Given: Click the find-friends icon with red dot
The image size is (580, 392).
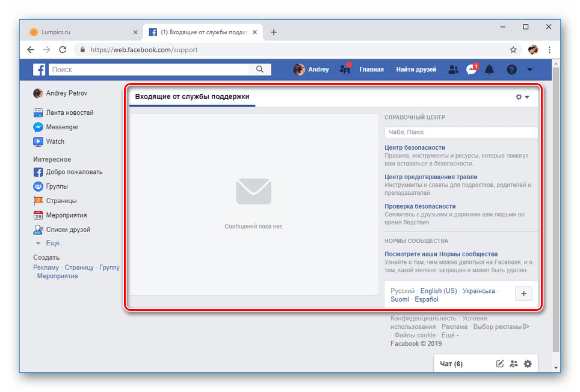Looking at the screenshot, I should pos(345,69).
